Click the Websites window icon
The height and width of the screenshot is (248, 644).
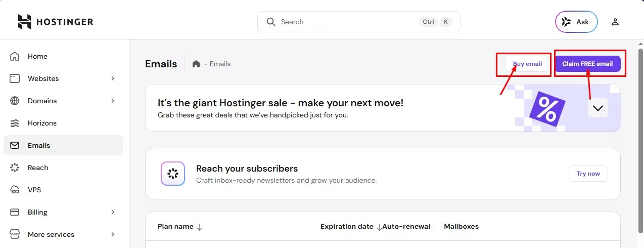15,78
